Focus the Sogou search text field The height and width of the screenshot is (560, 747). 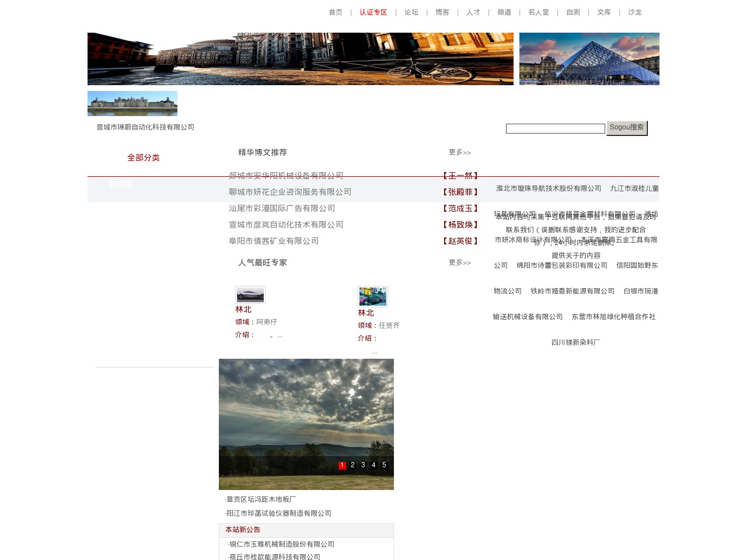(x=556, y=128)
